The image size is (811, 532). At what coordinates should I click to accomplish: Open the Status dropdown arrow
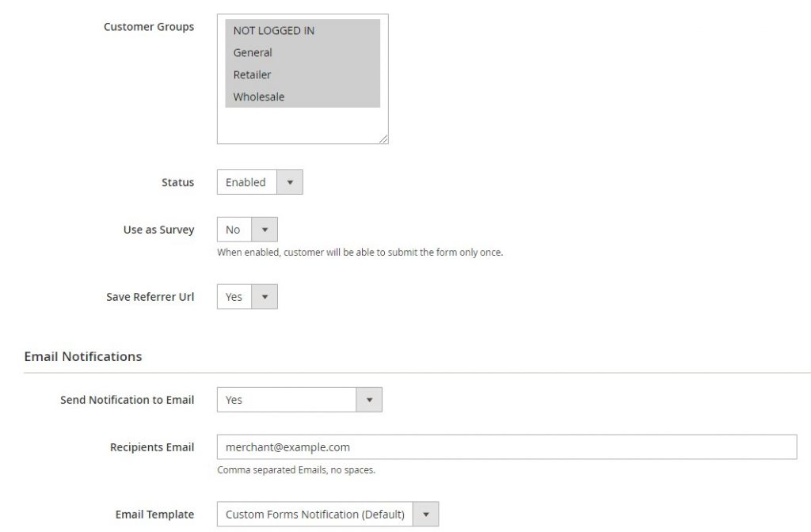(290, 182)
